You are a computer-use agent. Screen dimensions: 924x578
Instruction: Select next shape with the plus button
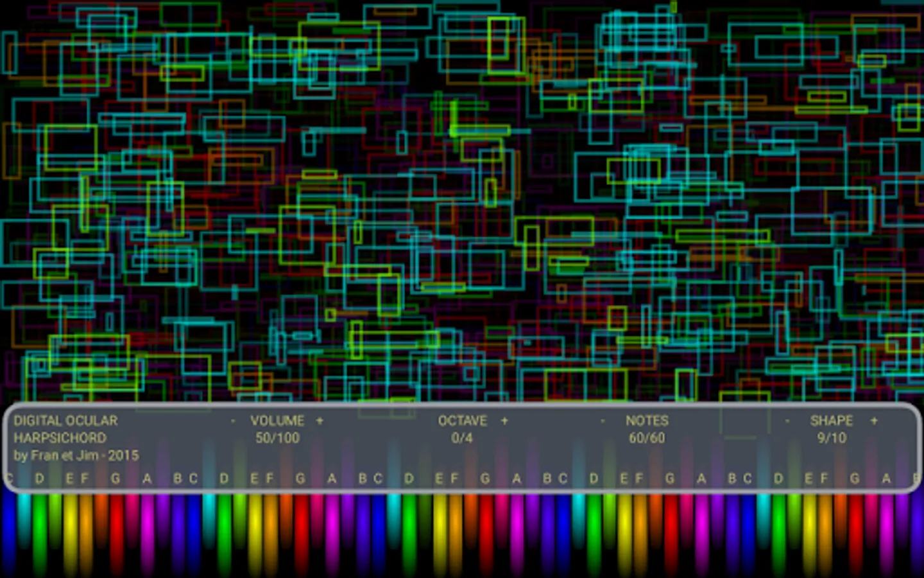tap(874, 421)
